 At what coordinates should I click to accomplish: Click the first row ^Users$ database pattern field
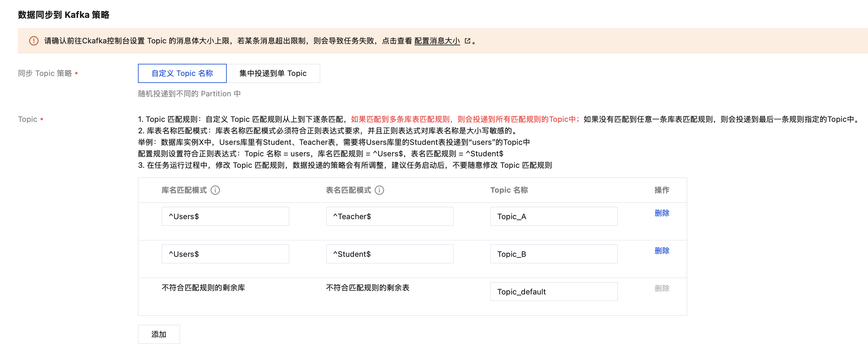[x=225, y=216]
